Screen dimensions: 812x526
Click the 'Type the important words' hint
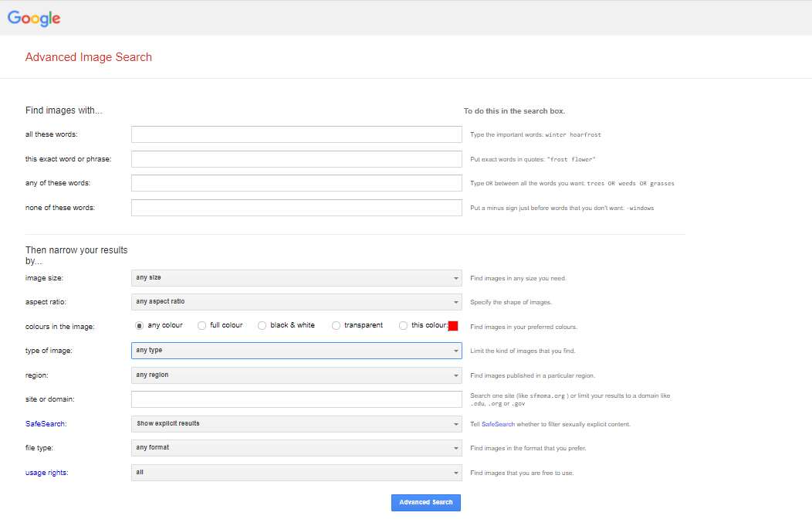click(x=536, y=134)
